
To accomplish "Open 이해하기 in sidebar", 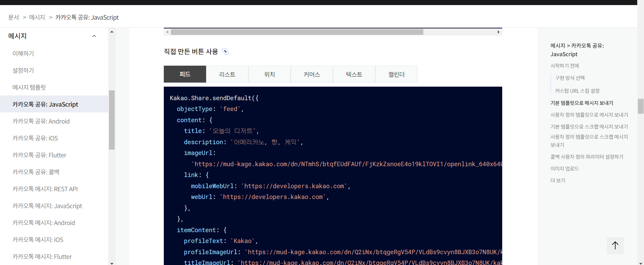I will (x=23, y=53).
